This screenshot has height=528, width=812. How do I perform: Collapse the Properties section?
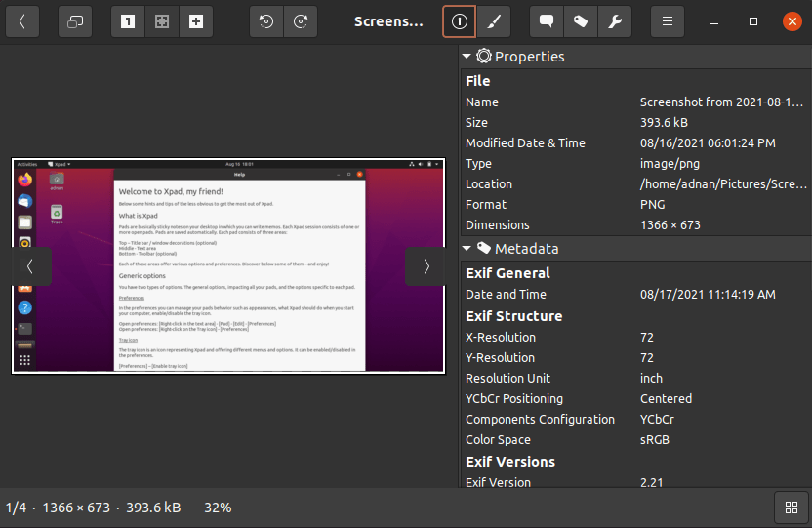(x=467, y=56)
